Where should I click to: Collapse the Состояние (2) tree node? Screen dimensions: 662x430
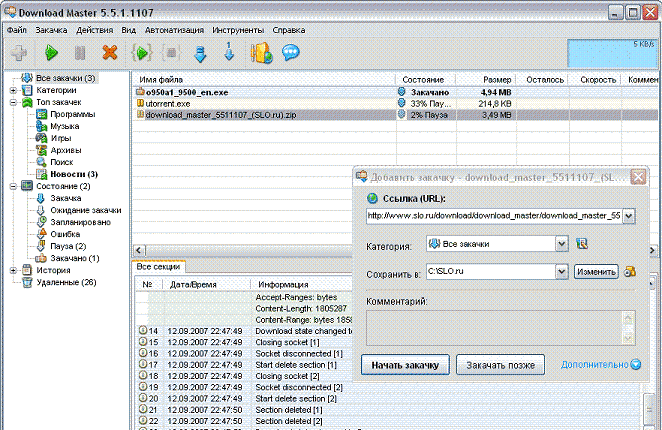tap(13, 186)
